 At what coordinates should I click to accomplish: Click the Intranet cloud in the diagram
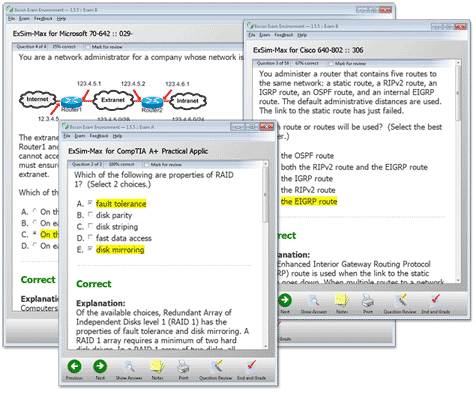pos(187,101)
